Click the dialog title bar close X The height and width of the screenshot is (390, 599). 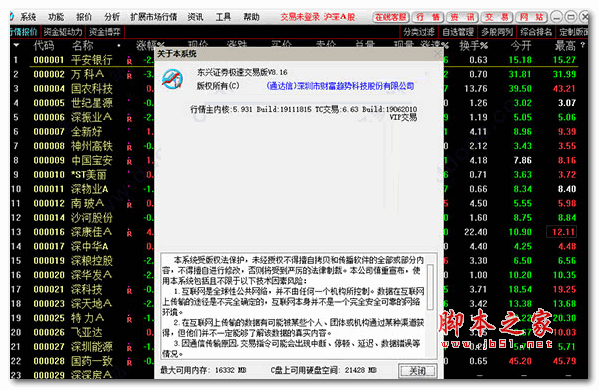pyautogui.click(x=437, y=55)
